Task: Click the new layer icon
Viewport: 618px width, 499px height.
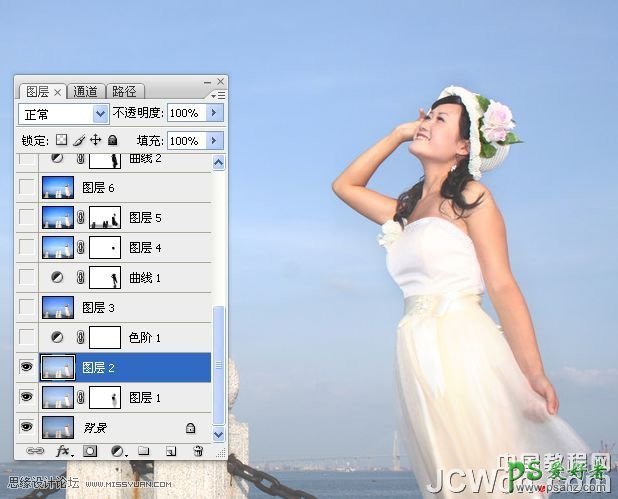Action: coord(171,451)
